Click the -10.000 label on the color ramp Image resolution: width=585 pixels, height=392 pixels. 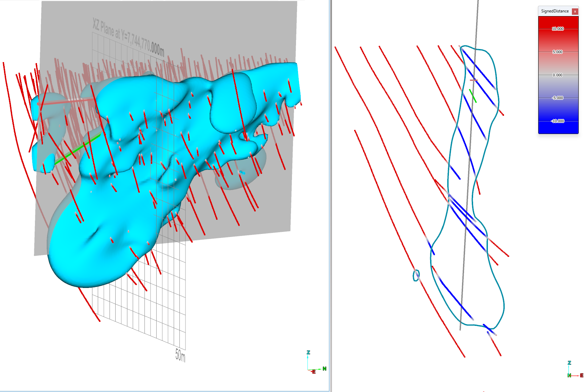[x=558, y=121]
